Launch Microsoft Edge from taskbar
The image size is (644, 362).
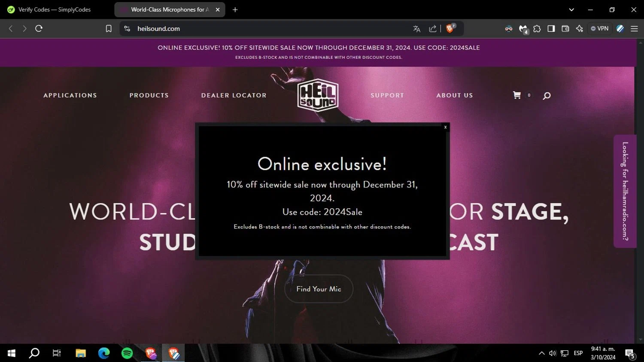pyautogui.click(x=104, y=353)
